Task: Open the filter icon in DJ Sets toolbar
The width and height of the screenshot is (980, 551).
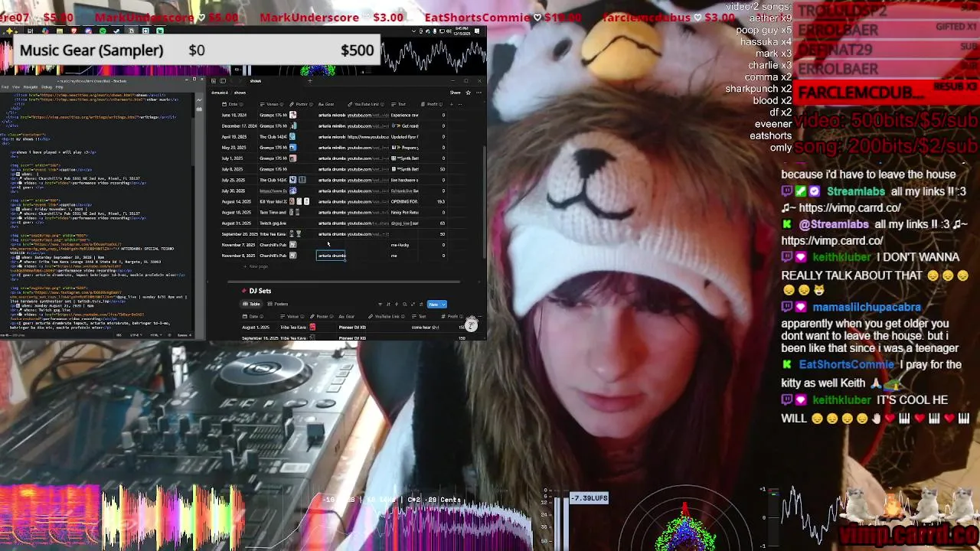Action: 381,305
